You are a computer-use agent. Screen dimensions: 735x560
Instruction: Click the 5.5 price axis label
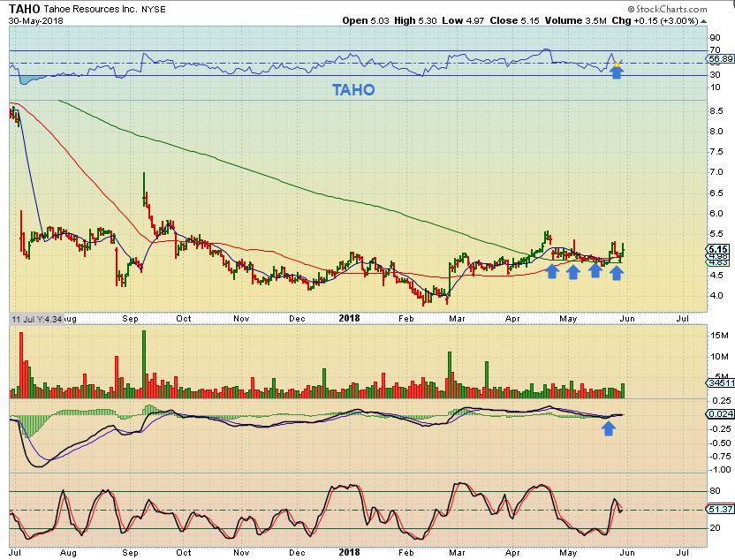point(716,234)
